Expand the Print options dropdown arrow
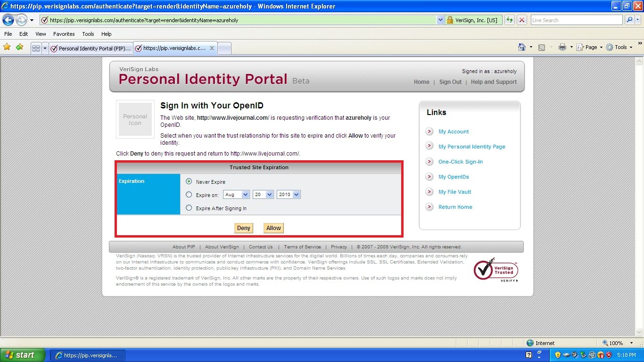 [x=571, y=47]
